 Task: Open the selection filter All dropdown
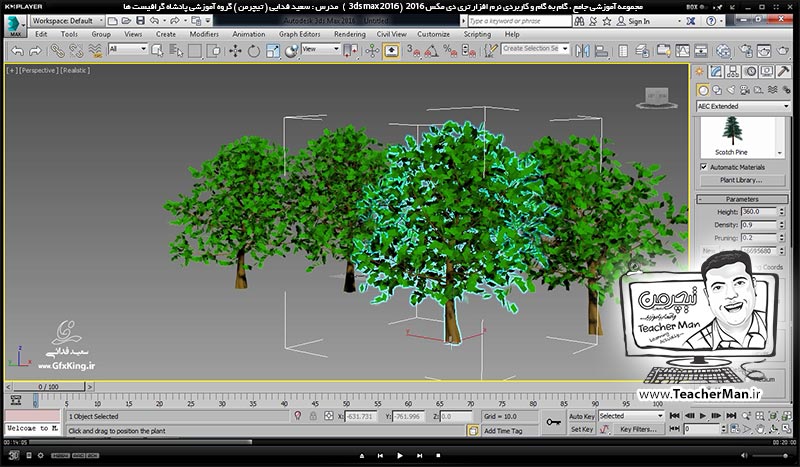pos(128,49)
